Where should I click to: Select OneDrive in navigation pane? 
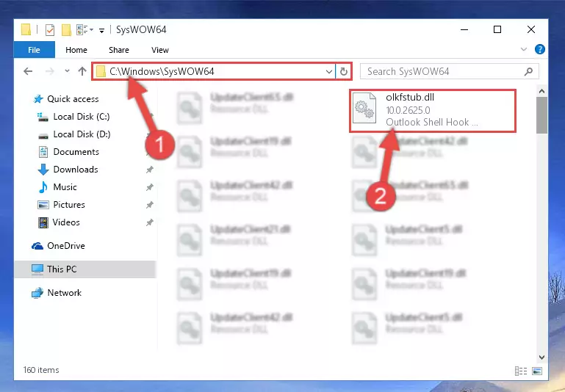pyautogui.click(x=66, y=246)
